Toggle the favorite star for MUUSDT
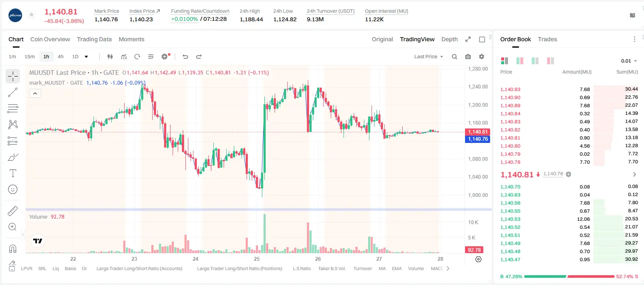 31,15
